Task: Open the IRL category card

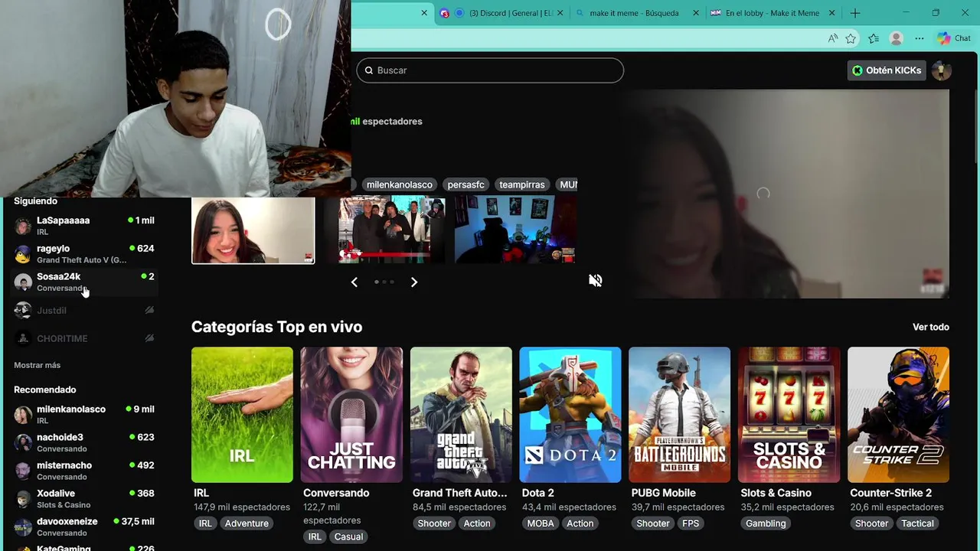Action: click(x=242, y=415)
